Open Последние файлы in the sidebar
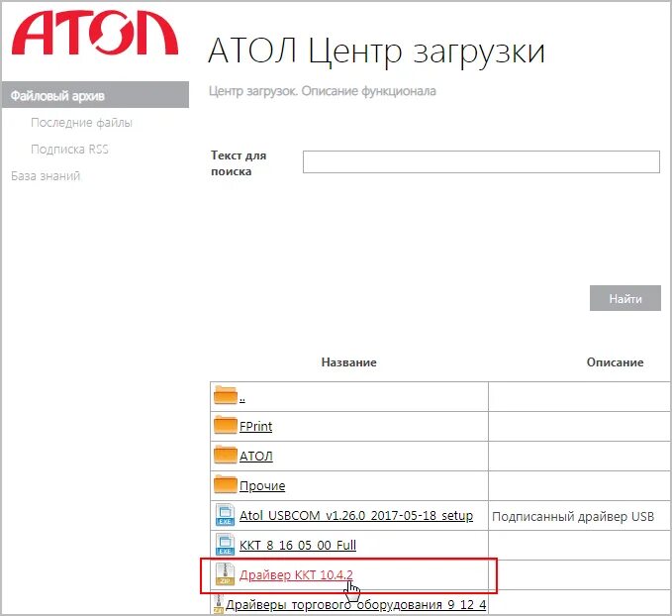 81,123
